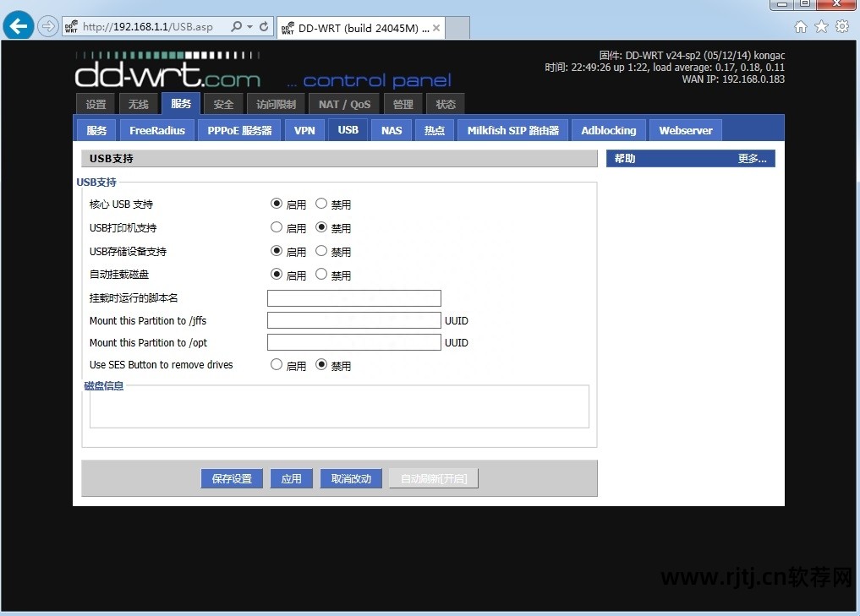Open the 状态 main menu tab

tap(446, 104)
